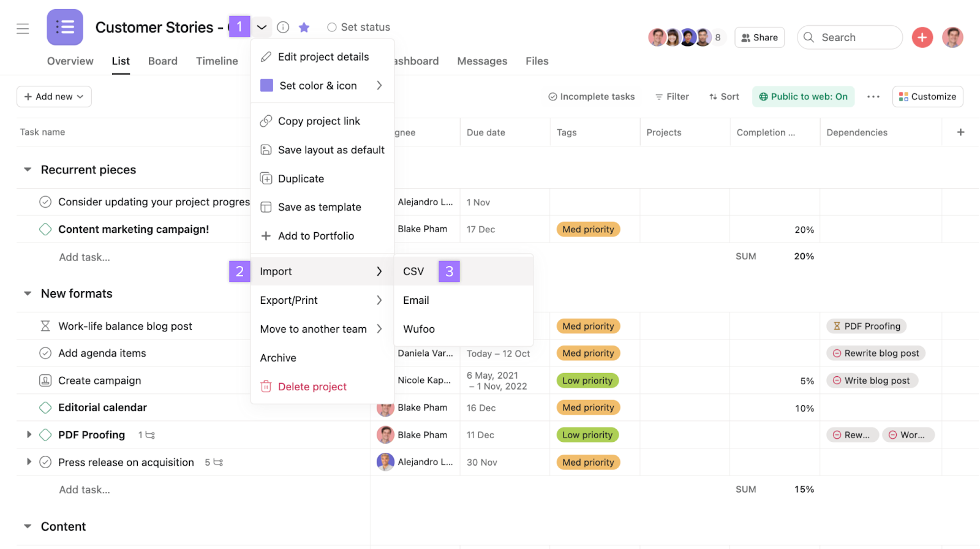Open the three-dots more options

pos(873,97)
